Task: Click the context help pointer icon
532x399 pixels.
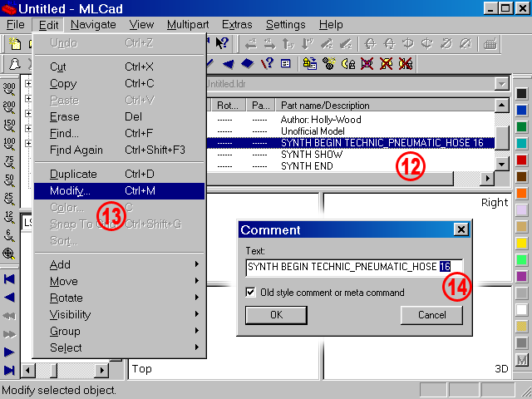Action: 222,43
